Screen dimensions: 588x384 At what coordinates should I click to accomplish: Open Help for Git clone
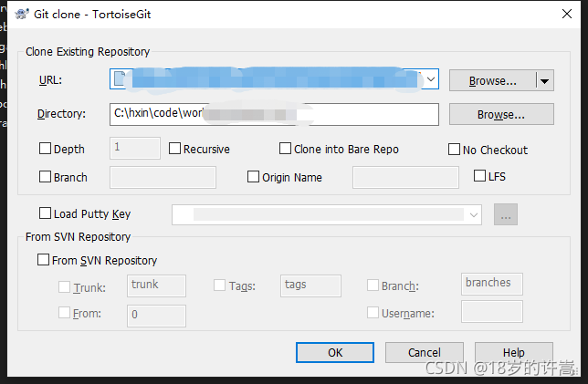coord(514,352)
